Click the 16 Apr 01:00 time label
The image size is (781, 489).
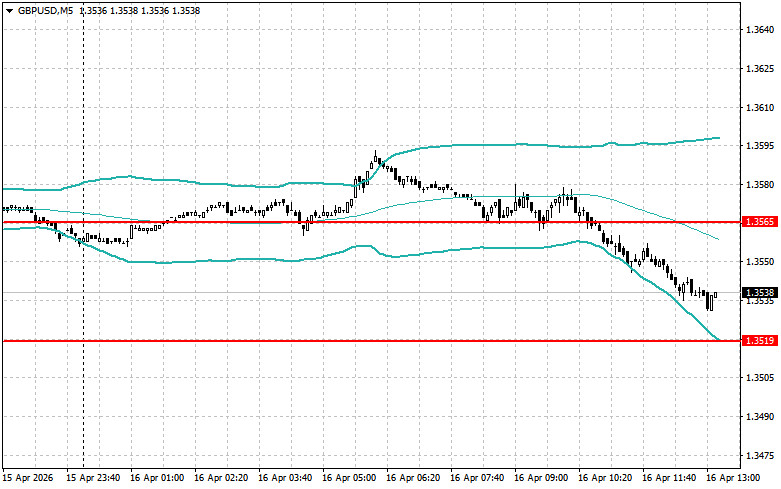(157, 478)
